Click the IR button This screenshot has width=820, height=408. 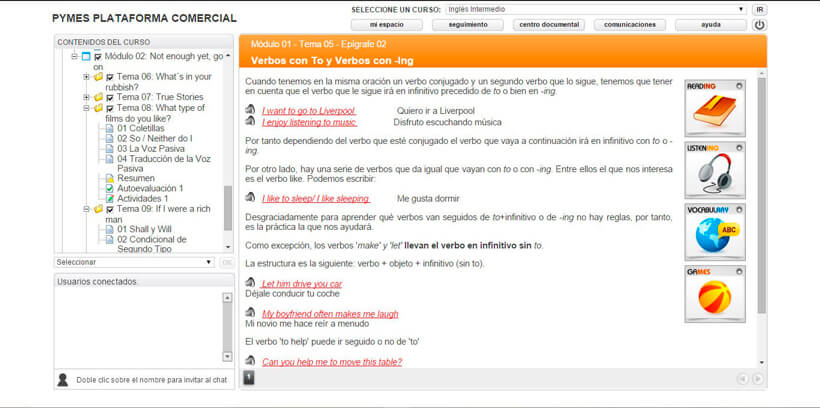[x=760, y=10]
